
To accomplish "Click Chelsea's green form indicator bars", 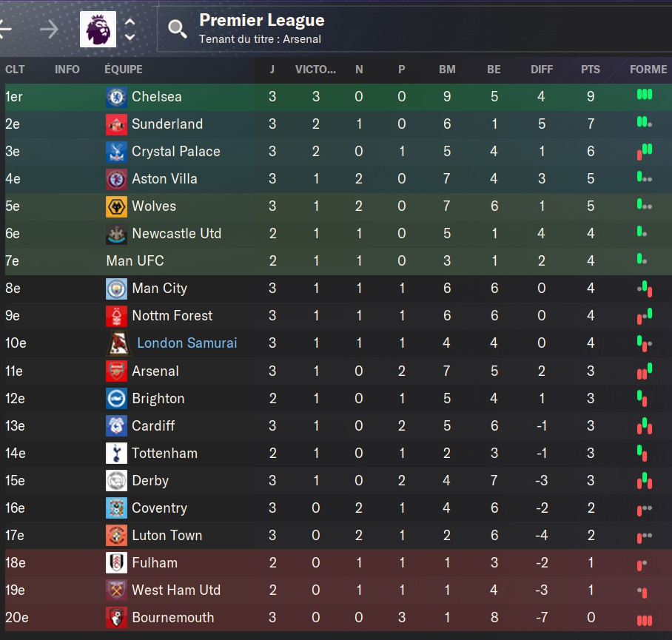I will pyautogui.click(x=644, y=94).
